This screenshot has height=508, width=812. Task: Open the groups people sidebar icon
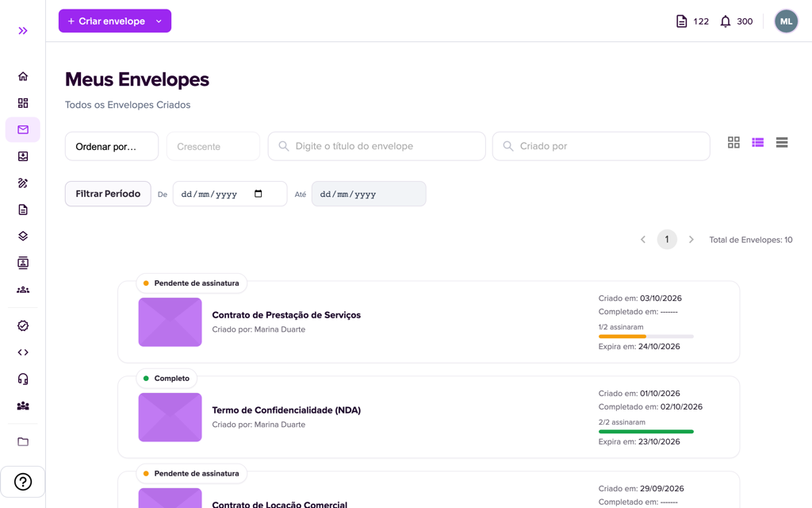(23, 290)
